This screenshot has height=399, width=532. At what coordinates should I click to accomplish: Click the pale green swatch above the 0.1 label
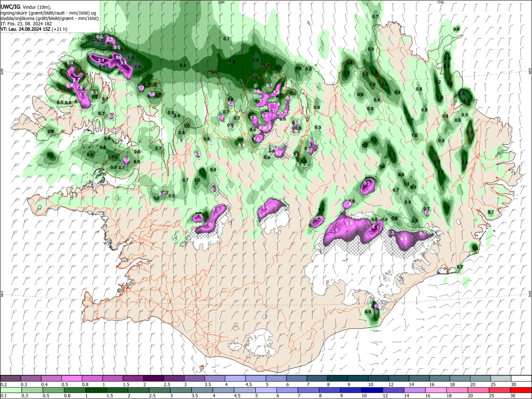tap(10, 390)
